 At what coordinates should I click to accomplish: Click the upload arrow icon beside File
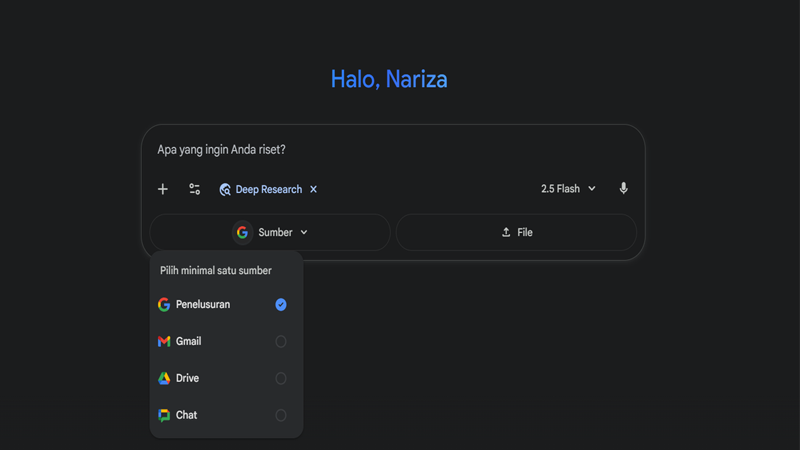[506, 232]
